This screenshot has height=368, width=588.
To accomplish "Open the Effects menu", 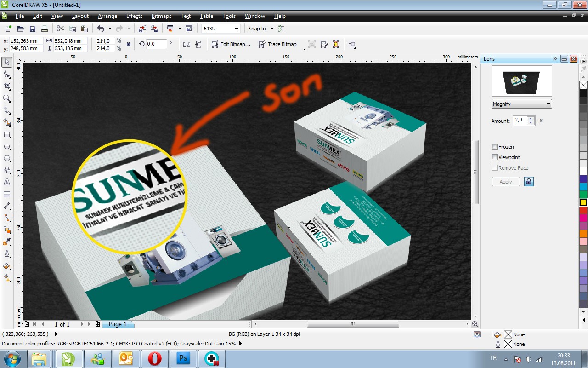I will (134, 16).
